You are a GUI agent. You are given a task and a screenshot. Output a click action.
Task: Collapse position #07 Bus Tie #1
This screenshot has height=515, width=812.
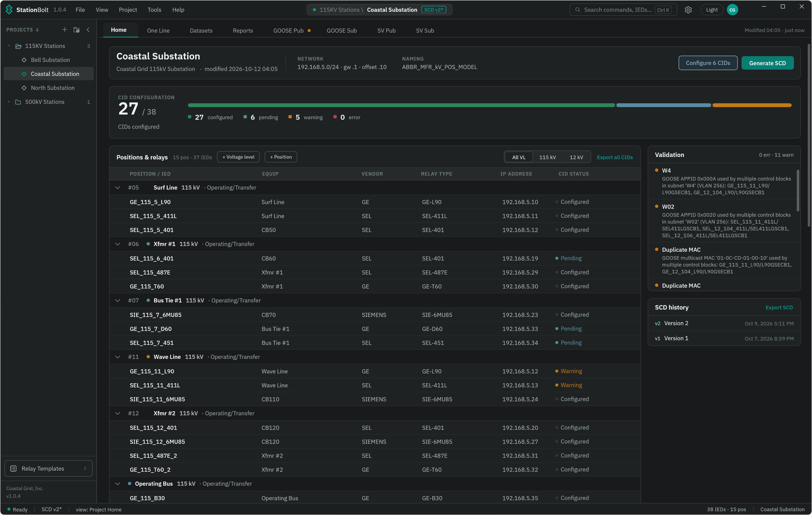(x=118, y=301)
